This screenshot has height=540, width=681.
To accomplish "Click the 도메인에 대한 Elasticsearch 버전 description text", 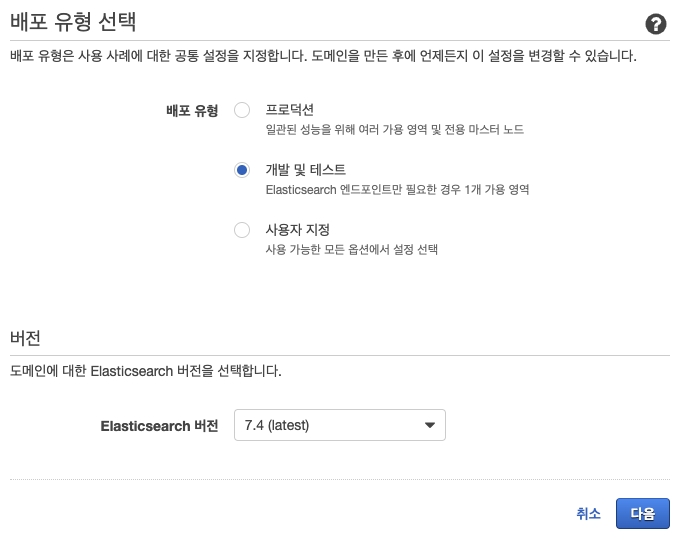I will [145, 372].
